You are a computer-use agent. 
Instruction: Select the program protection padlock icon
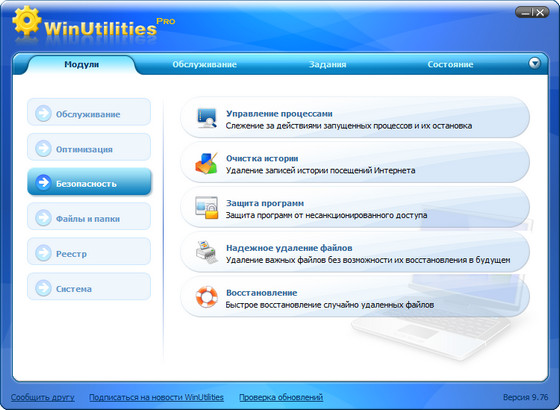click(x=206, y=208)
